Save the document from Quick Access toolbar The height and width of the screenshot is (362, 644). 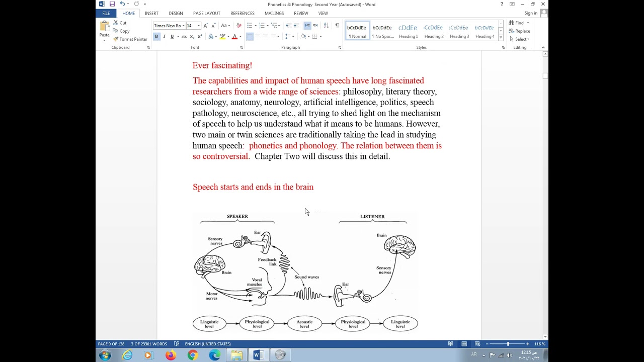coord(112,4)
